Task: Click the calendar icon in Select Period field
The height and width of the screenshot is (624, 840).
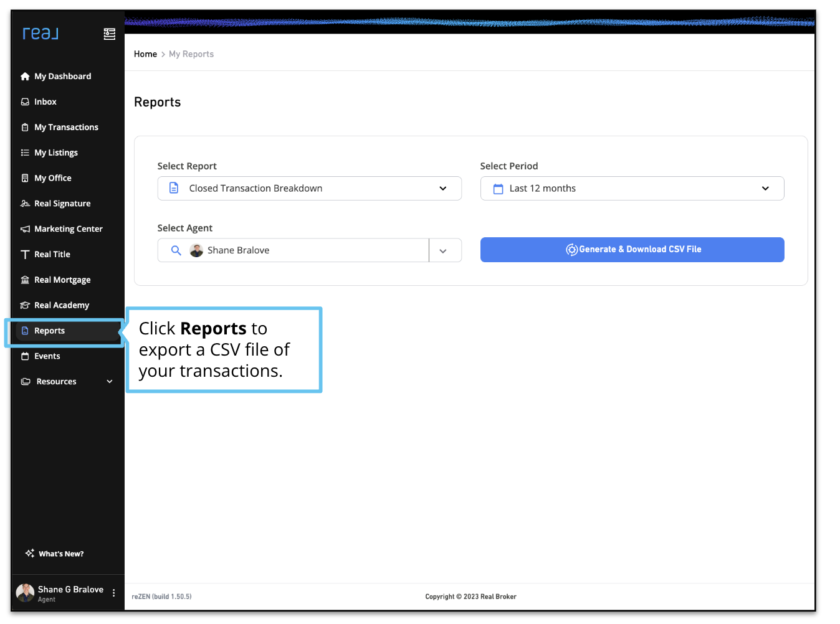Action: 498,189
